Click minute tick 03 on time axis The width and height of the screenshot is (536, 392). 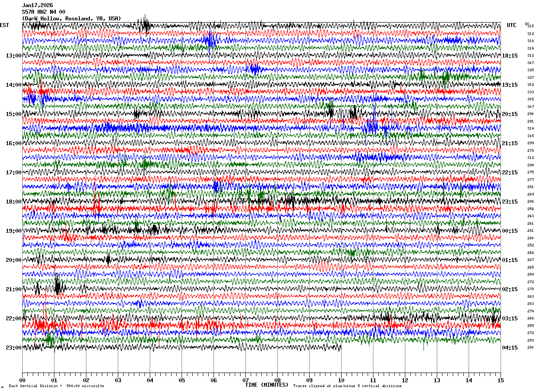tap(118, 380)
